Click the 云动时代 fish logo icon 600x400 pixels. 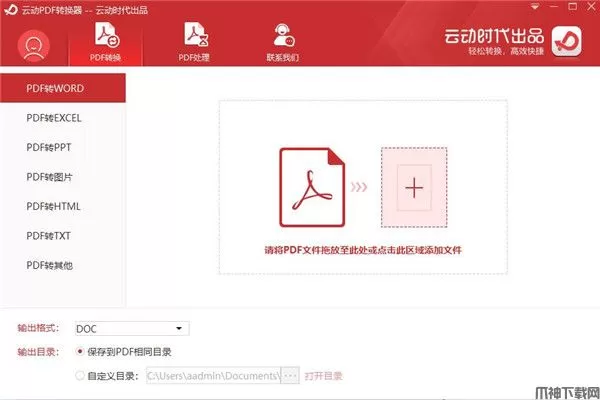click(567, 41)
